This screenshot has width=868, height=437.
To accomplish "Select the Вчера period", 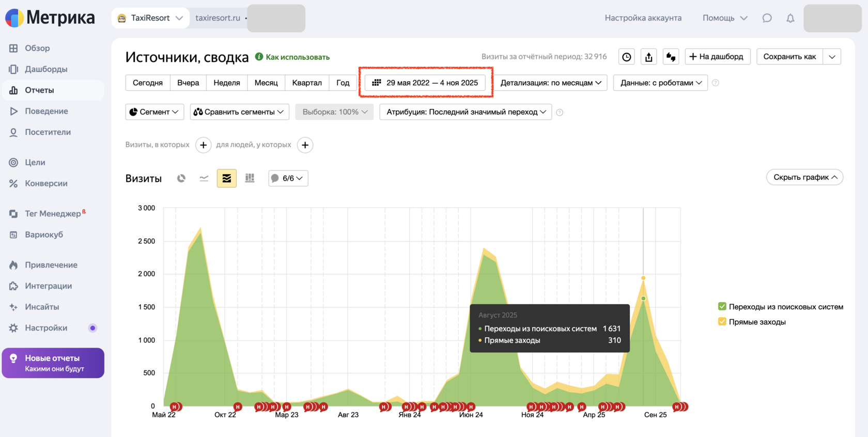I will (x=188, y=83).
